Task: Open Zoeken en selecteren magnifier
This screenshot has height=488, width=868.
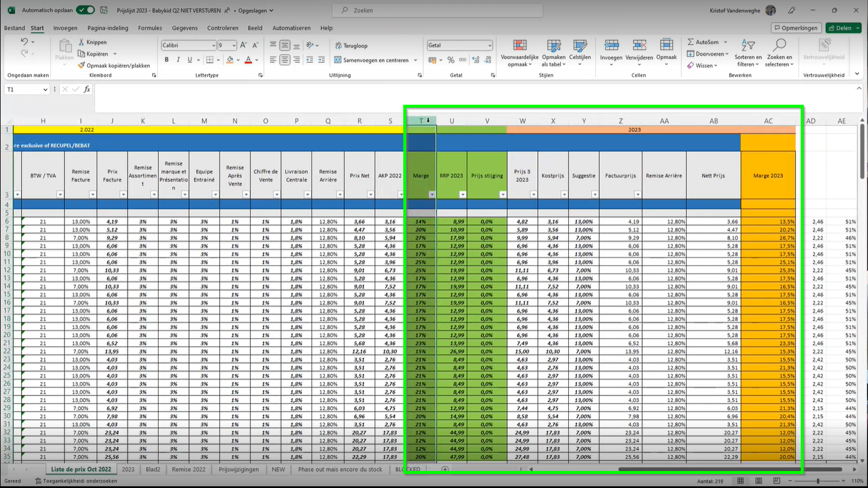Action: point(779,53)
